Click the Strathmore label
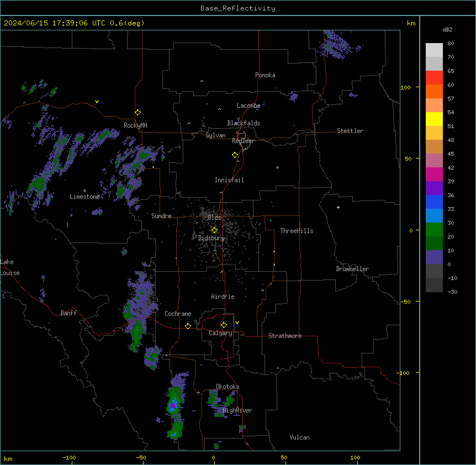This screenshot has height=465, width=476. [285, 336]
